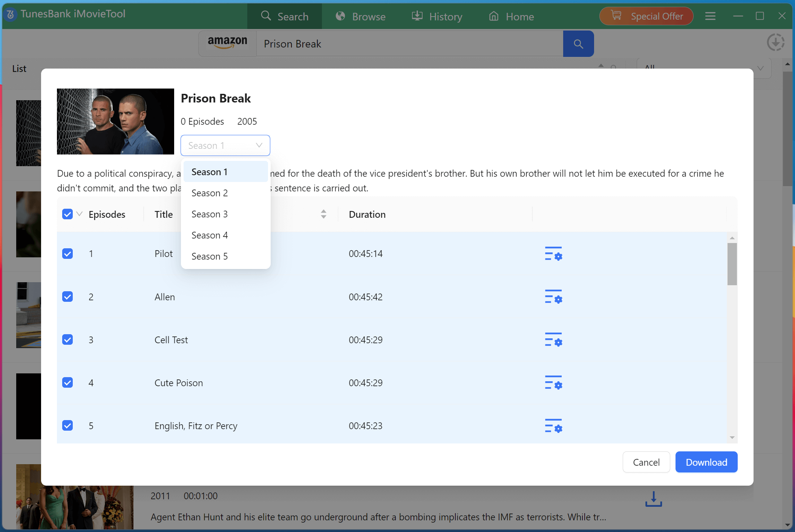This screenshot has height=532, width=795.
Task: Click the episode list scrollbar thumb
Action: 732,264
